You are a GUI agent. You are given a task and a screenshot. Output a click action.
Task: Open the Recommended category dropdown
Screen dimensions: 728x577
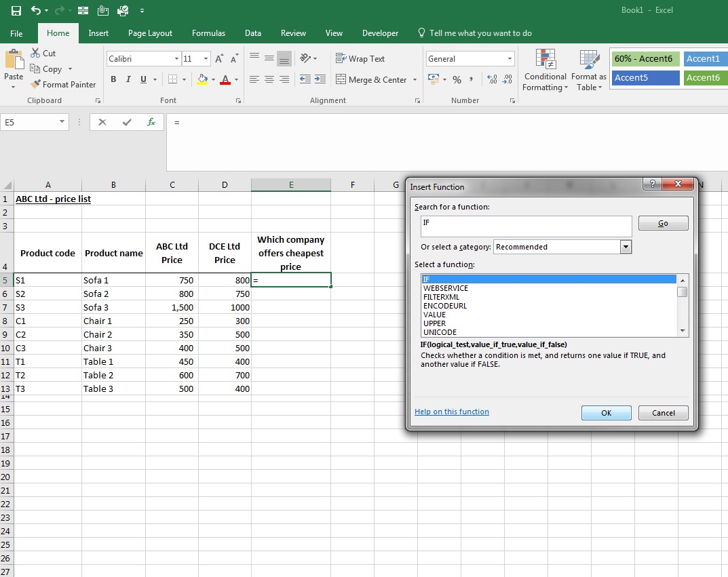tap(626, 247)
